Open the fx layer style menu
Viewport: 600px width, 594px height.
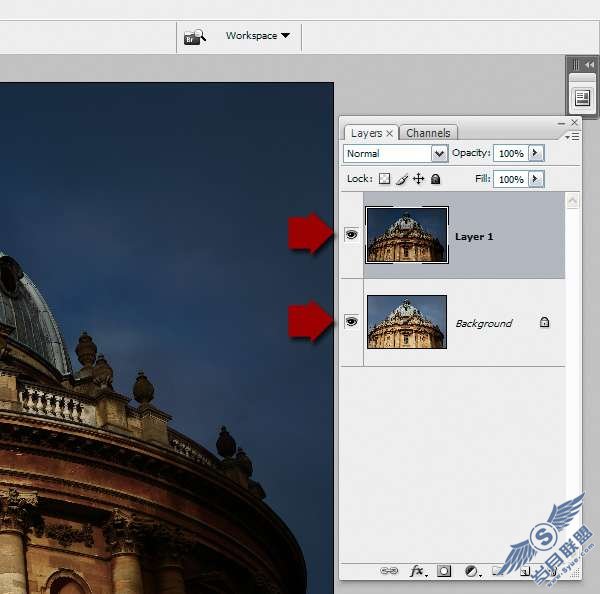(x=417, y=571)
